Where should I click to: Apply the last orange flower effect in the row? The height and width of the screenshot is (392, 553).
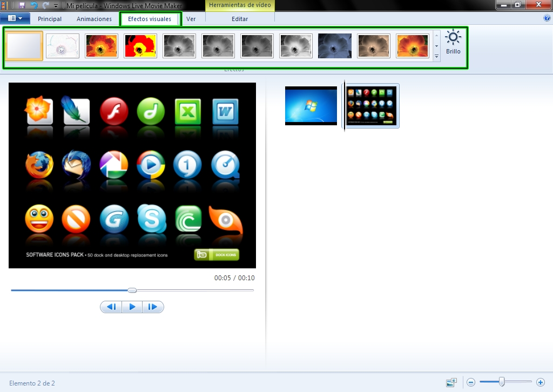[412, 46]
